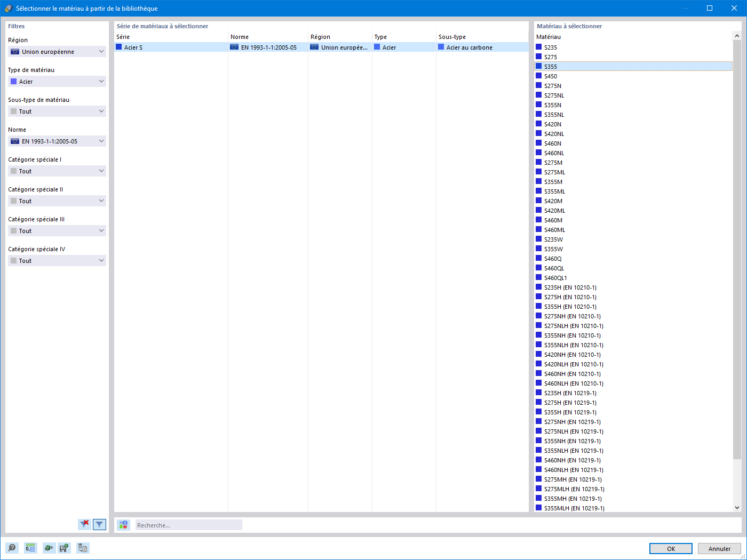Select material S460NH (EN 10219-1)
Image resolution: width=747 pixels, height=560 pixels.
633,460
